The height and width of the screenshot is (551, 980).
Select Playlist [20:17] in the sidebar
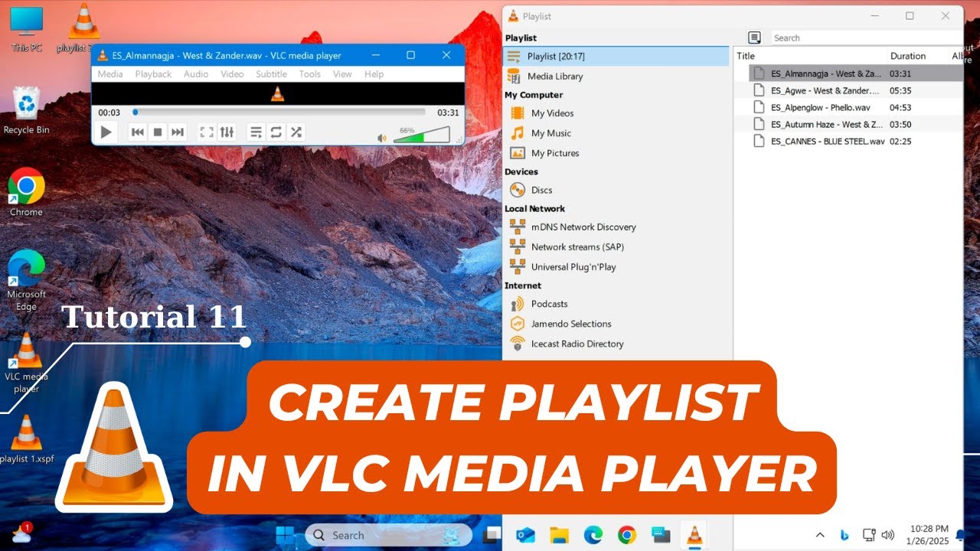coord(616,56)
